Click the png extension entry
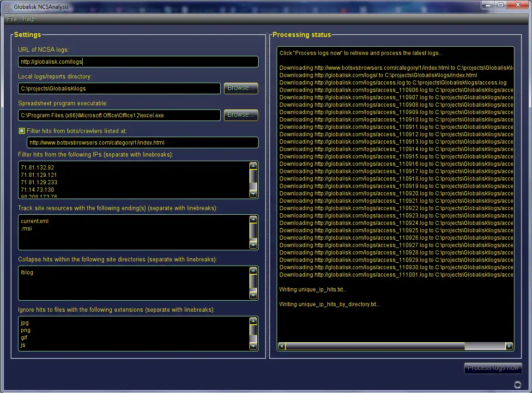Screen dimensions: 532x393 coord(25,330)
